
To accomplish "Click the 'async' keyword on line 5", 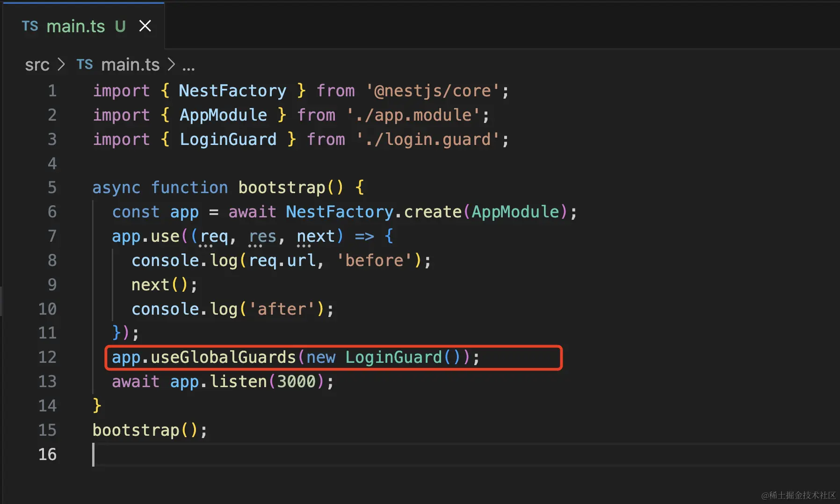I will (116, 187).
